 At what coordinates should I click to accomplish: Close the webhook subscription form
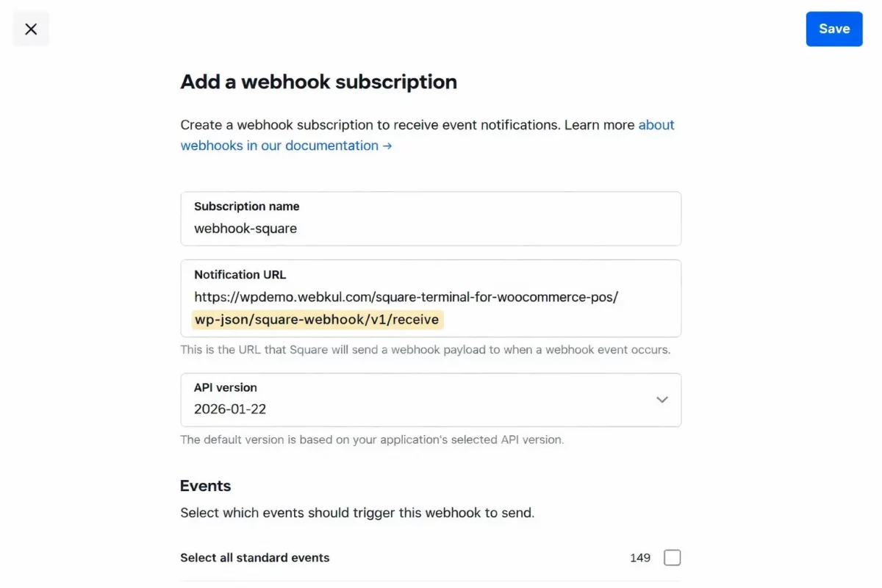30,29
